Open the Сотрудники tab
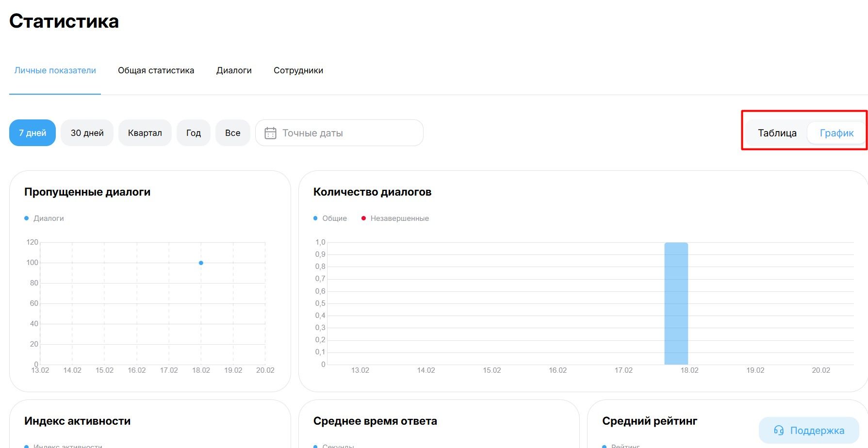This screenshot has width=868, height=448. 298,70
